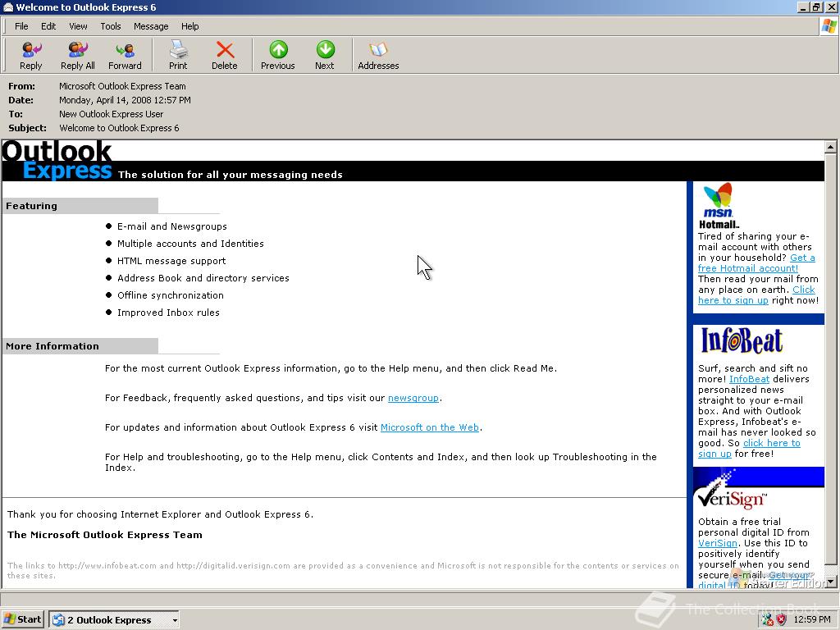Click the 'Multiple accounts and Identities' bullet
The image size is (840, 630).
[190, 244]
